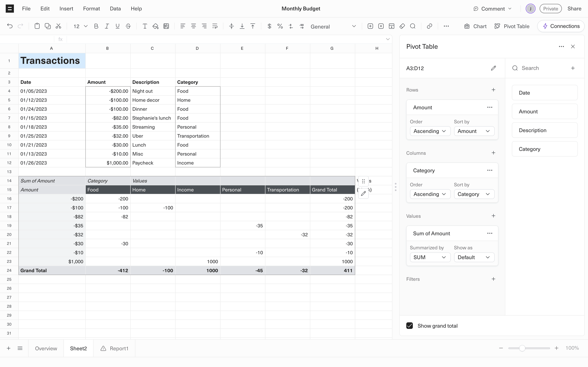Screen dimensions: 588x367
Task: Open Summarized by SUM dropdown
Action: [430, 257]
